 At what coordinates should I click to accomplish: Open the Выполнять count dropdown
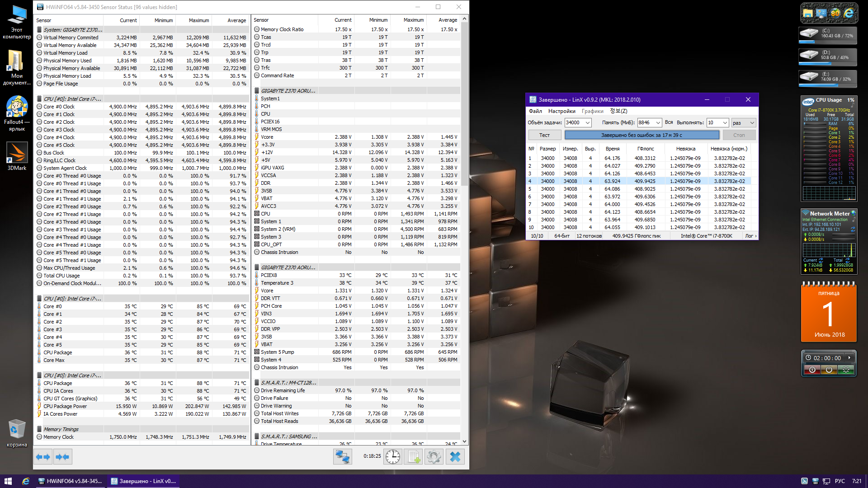tap(725, 123)
